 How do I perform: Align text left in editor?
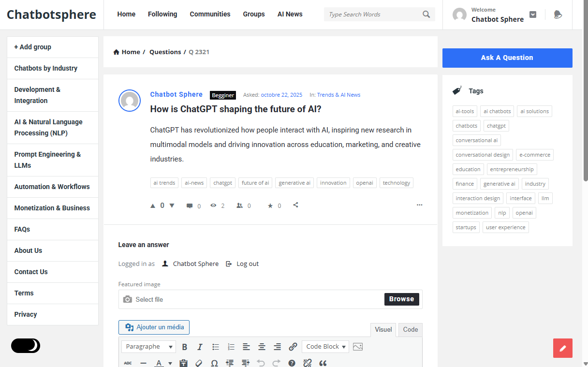(x=246, y=347)
